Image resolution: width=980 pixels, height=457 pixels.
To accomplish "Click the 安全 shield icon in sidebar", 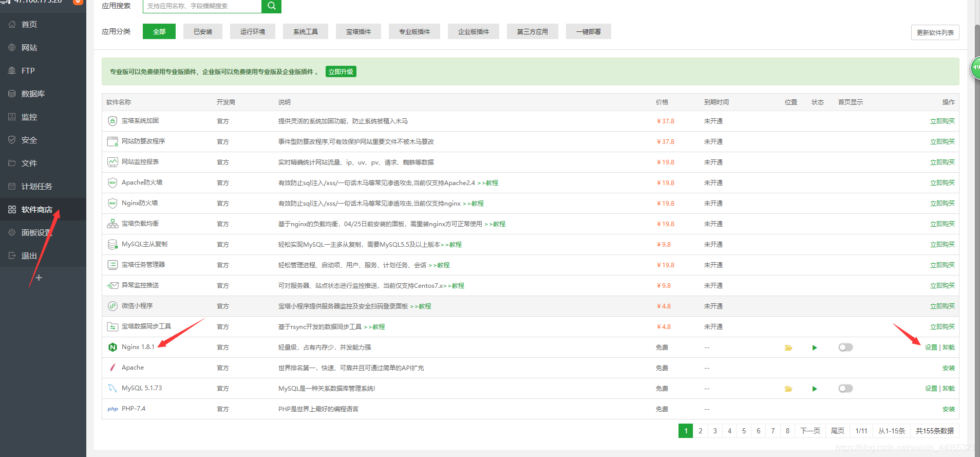I will click(x=12, y=140).
